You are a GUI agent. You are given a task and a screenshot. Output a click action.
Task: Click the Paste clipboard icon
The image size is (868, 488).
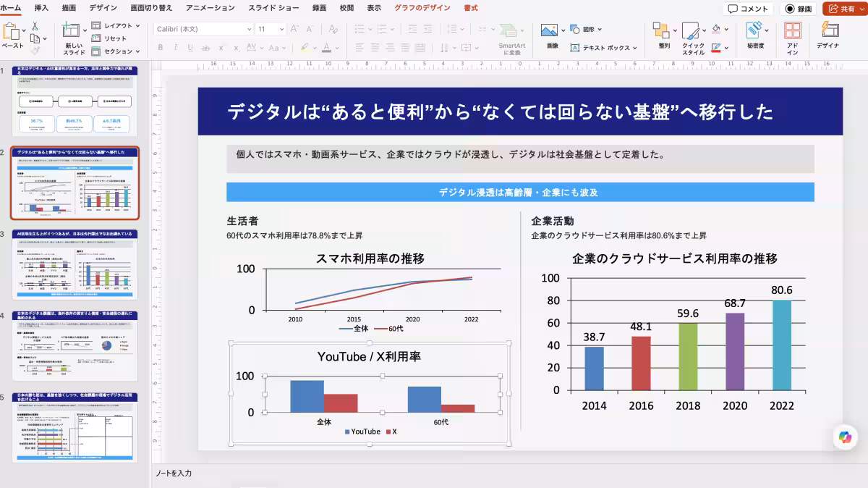[11, 31]
